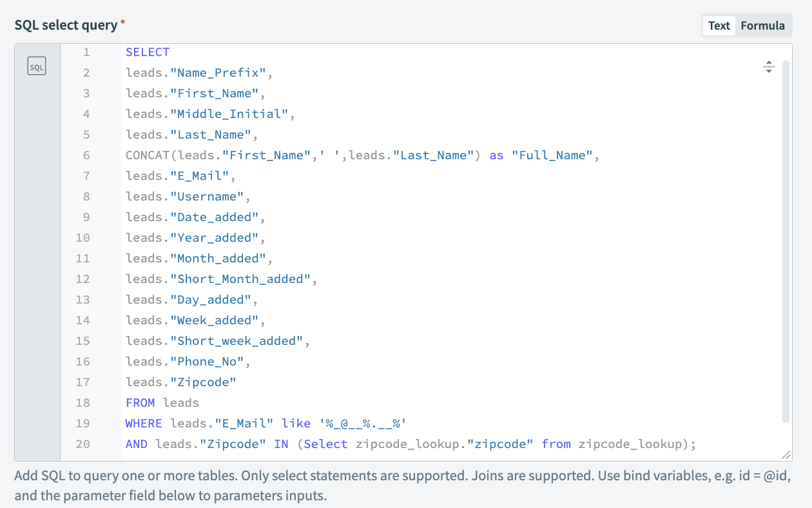Click the resize grip at editor's bottom-right corner
This screenshot has height=508, width=812.
[x=786, y=455]
